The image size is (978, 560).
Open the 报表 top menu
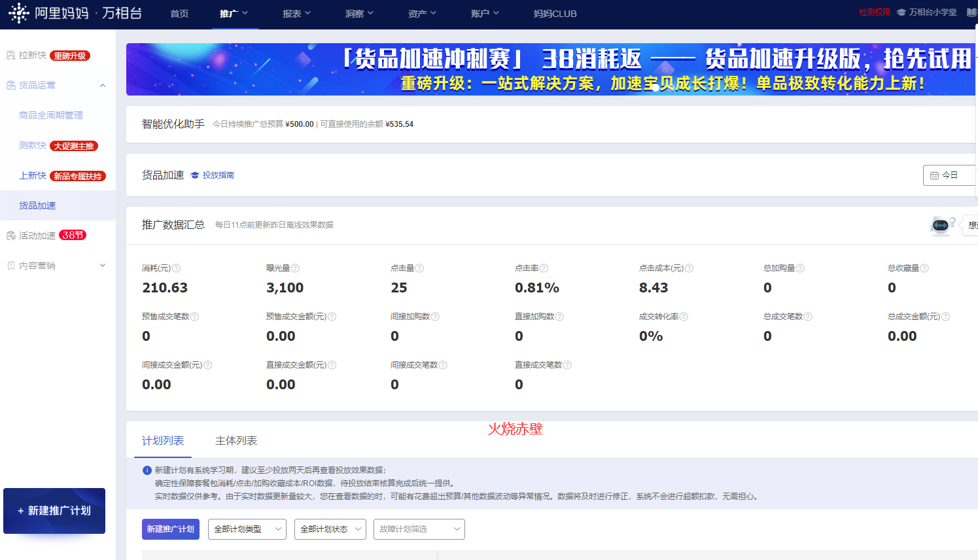point(296,14)
